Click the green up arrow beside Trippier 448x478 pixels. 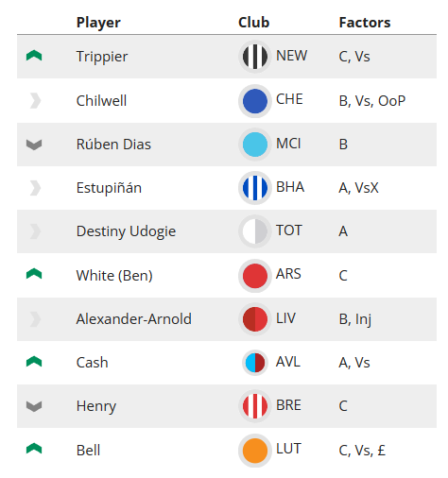(x=34, y=56)
